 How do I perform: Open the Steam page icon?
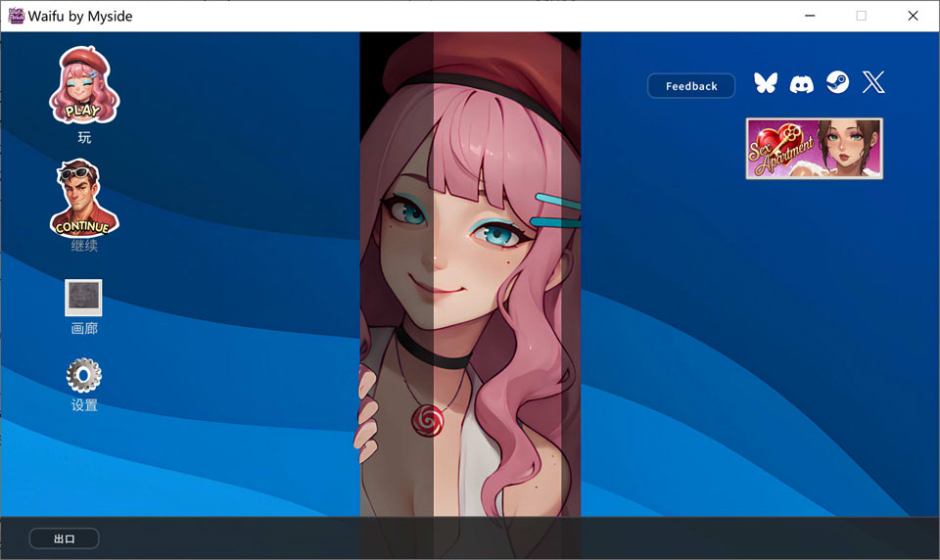[x=837, y=83]
